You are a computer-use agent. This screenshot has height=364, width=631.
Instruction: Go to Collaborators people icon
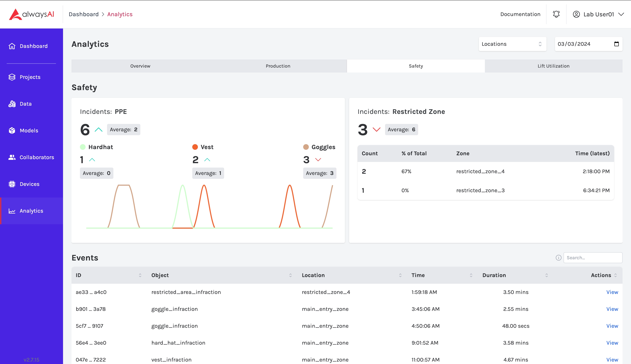coord(12,157)
